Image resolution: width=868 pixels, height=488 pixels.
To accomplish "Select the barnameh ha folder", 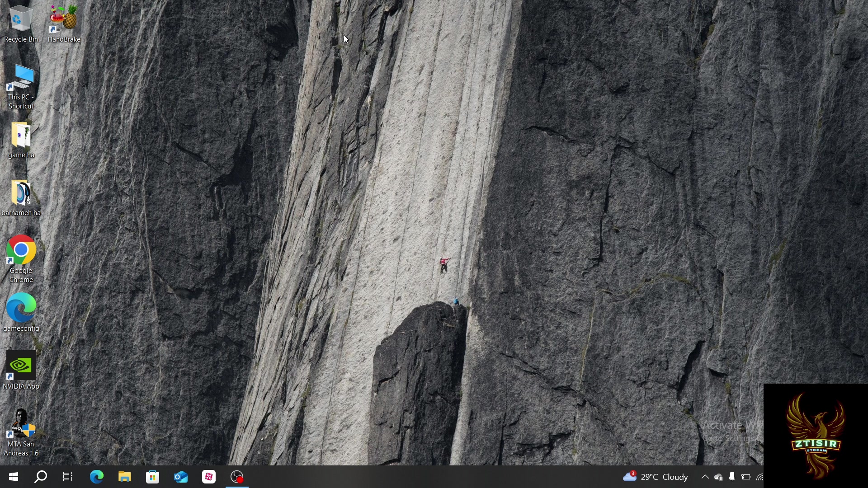I will 21,198.
